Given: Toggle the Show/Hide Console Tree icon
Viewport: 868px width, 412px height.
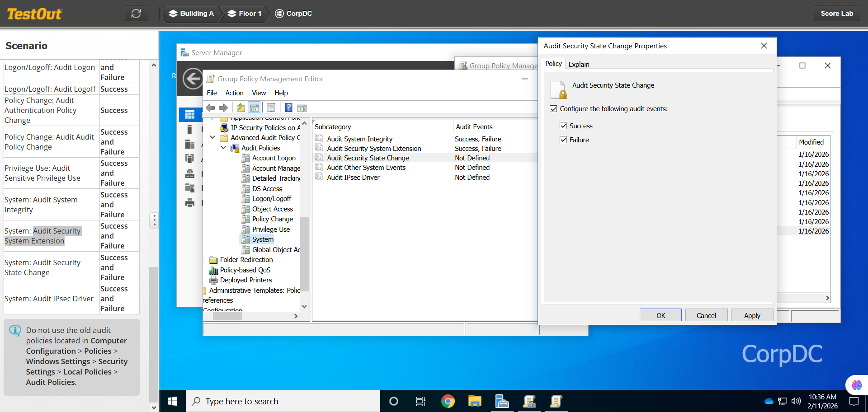Looking at the screenshot, I should click(x=255, y=108).
